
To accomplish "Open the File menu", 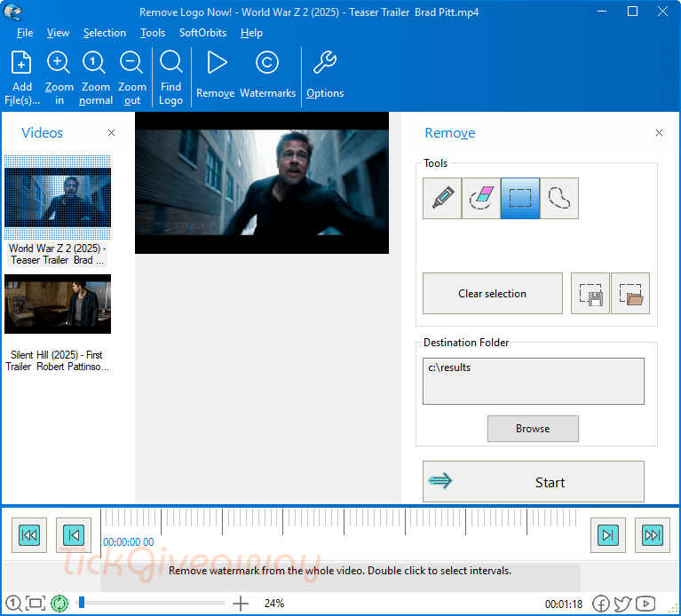I will [25, 33].
